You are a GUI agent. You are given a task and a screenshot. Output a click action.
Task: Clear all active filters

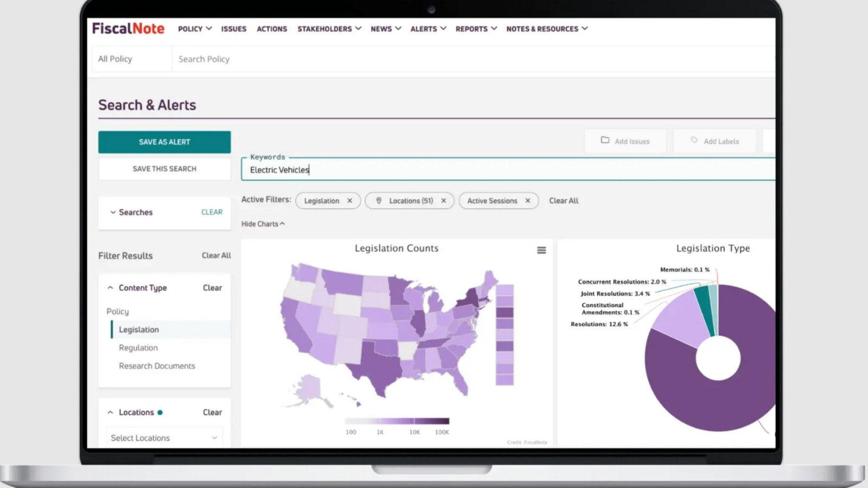click(564, 201)
